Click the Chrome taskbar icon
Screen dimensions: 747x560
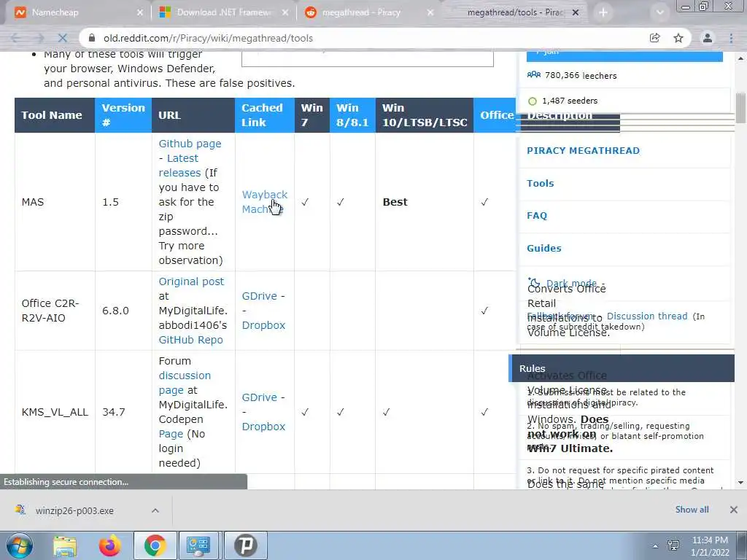tap(155, 545)
